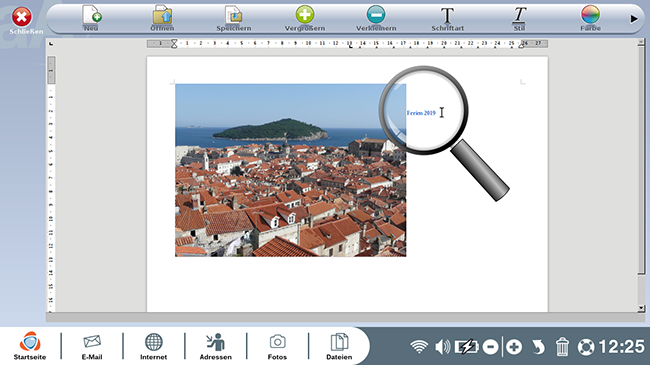Zoom in using Vergrößern

pyautogui.click(x=305, y=19)
